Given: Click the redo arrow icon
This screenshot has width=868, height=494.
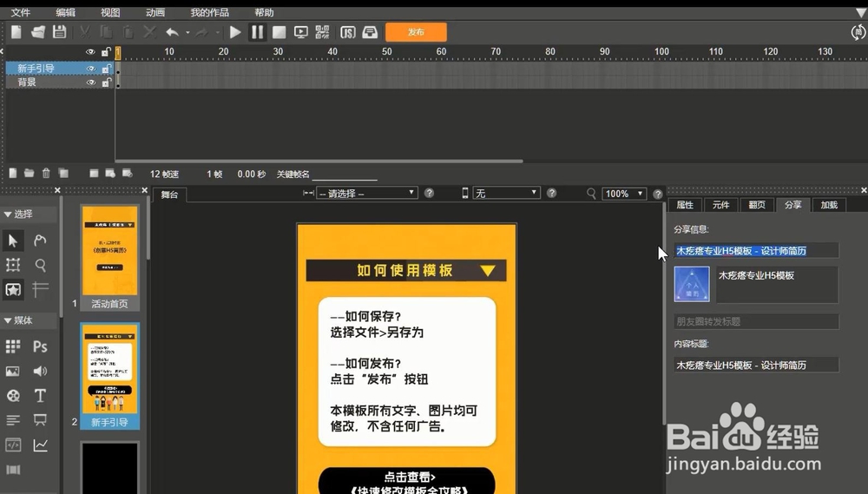Looking at the screenshot, I should click(201, 32).
